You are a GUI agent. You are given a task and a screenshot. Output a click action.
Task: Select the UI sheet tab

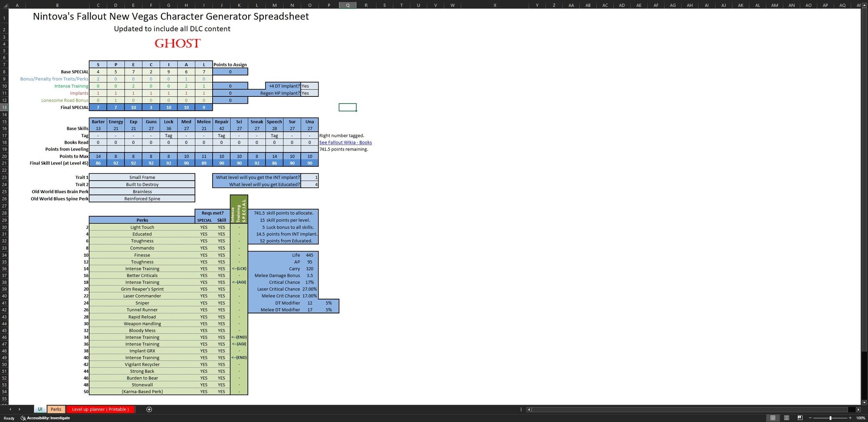point(40,409)
